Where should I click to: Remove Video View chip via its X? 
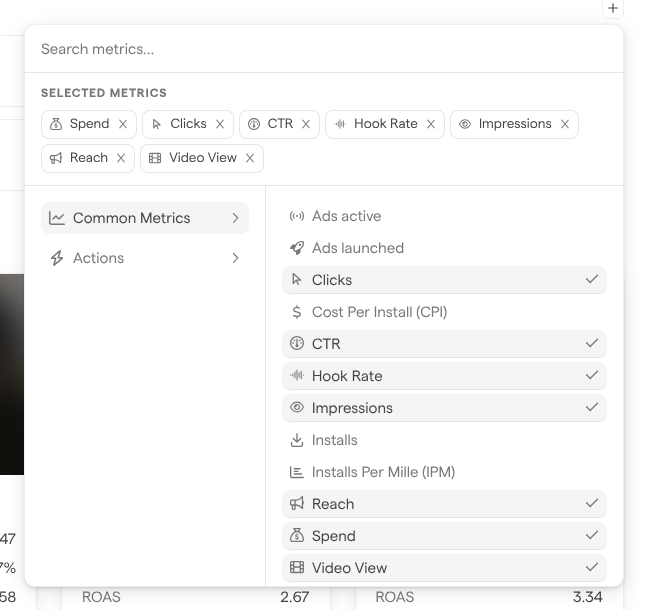250,158
